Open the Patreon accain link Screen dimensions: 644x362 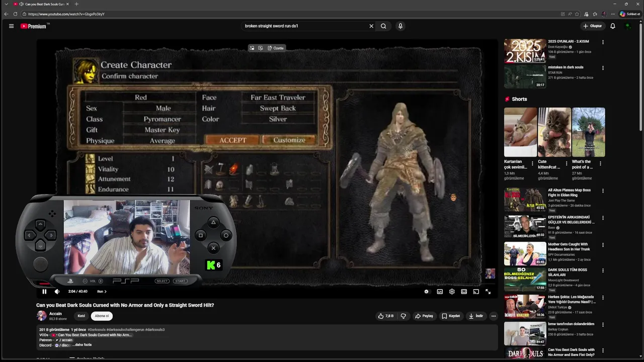(x=64, y=340)
